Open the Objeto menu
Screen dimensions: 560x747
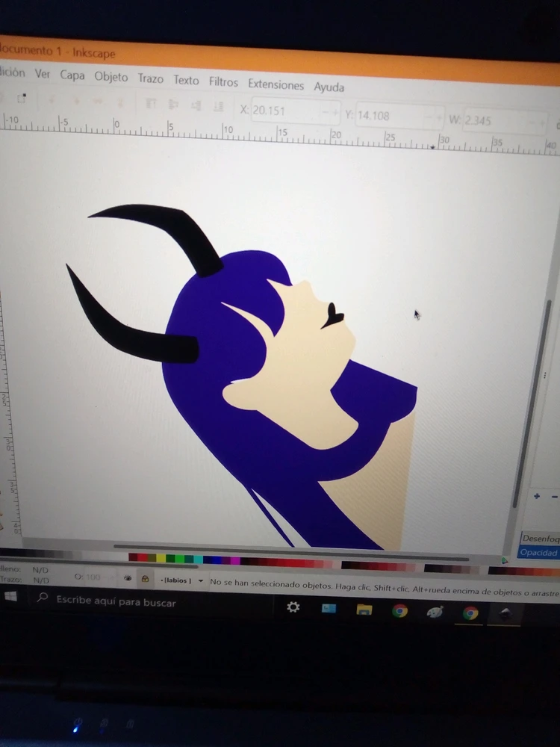tap(111, 77)
